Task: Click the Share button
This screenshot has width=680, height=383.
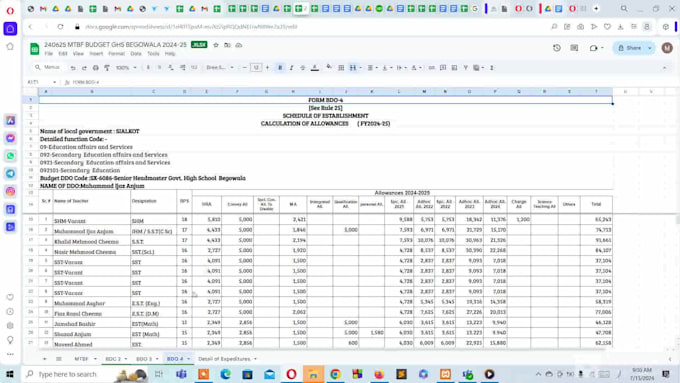Action: [629, 48]
